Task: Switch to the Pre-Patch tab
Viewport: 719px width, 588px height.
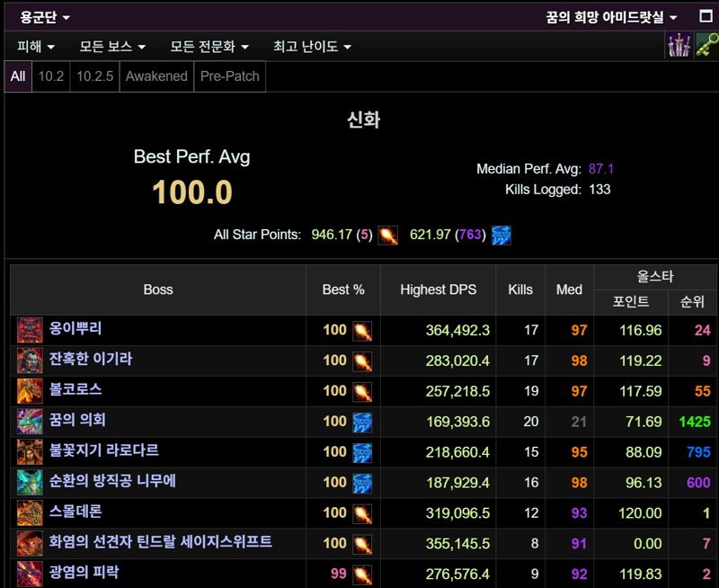Action: [x=230, y=76]
